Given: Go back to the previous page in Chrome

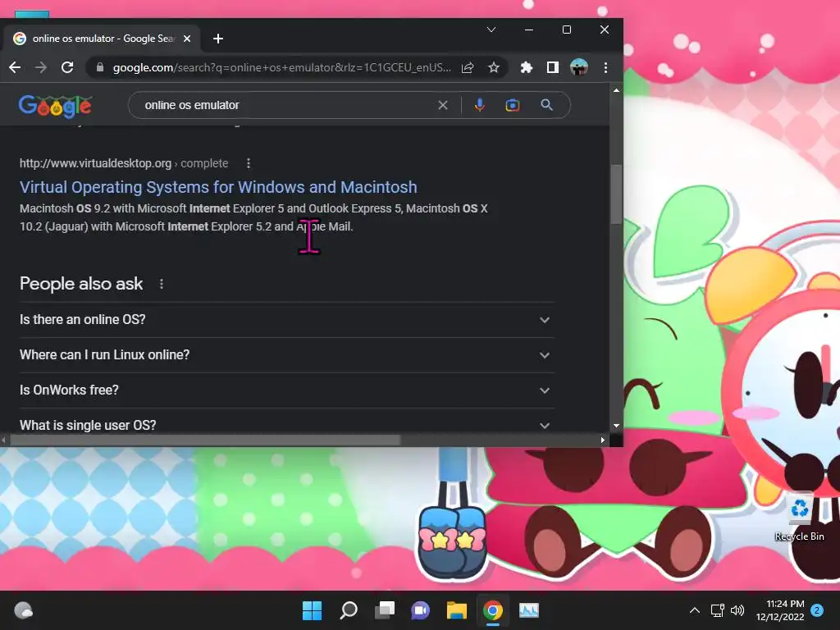Looking at the screenshot, I should 15,67.
